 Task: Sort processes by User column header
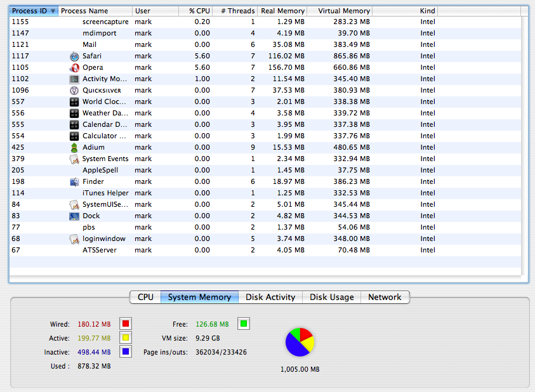[155, 11]
